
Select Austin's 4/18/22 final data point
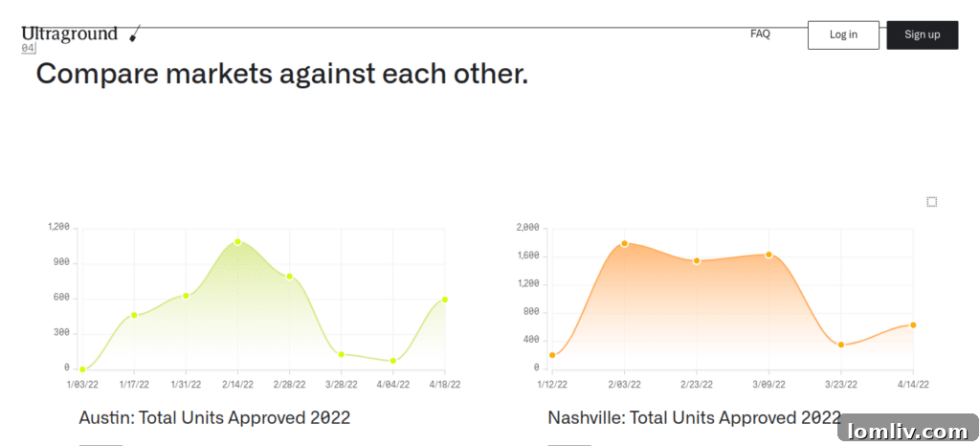tap(445, 300)
